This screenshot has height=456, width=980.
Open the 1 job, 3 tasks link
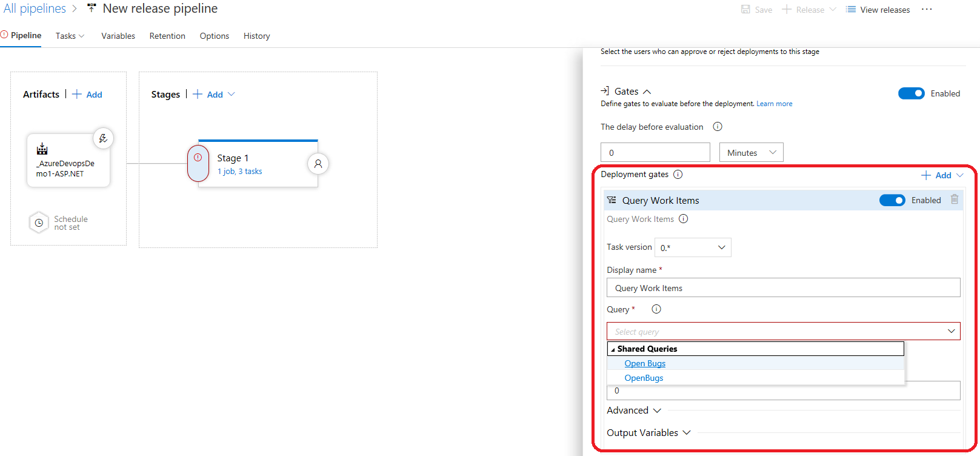(x=240, y=172)
